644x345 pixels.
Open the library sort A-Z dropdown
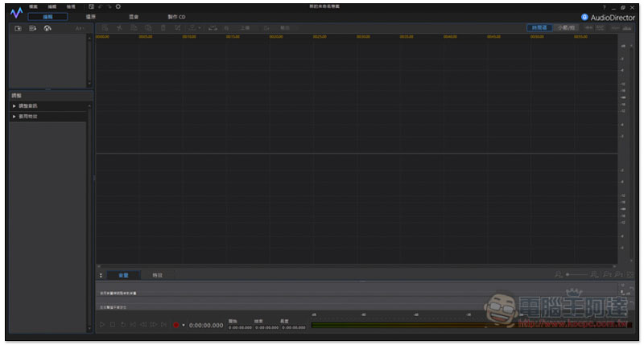click(80, 28)
